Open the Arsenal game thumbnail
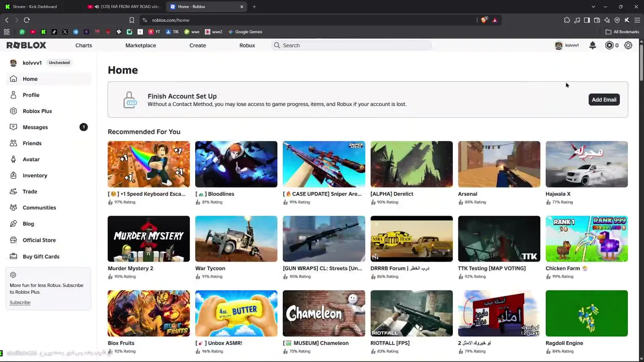This screenshot has height=362, width=644. tap(499, 164)
